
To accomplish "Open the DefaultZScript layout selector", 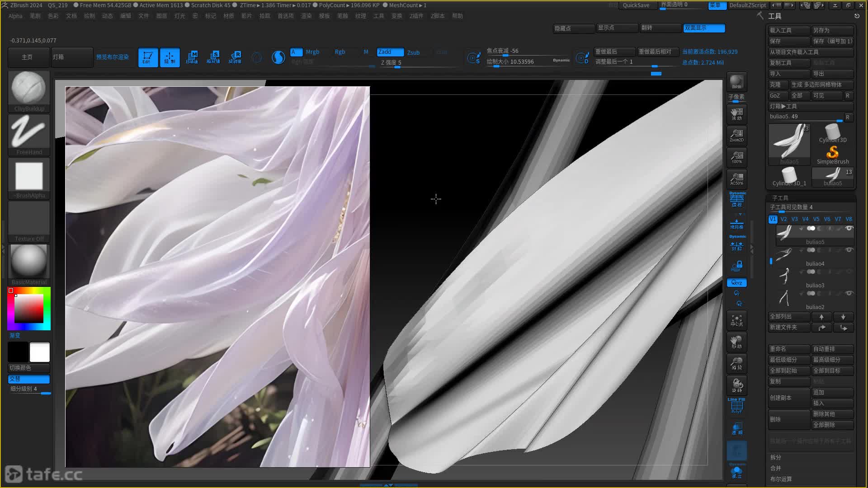I will pyautogui.click(x=748, y=5).
